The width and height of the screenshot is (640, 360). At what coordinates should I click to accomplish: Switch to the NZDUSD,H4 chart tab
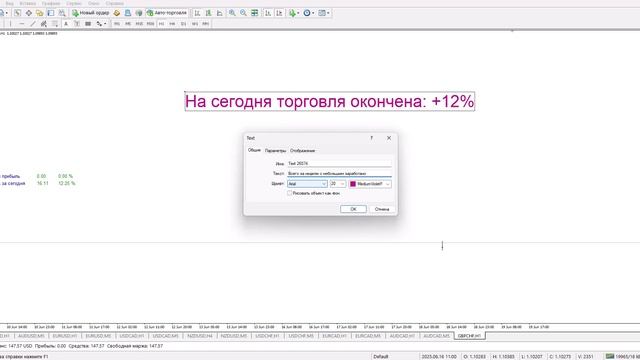(x=200, y=336)
